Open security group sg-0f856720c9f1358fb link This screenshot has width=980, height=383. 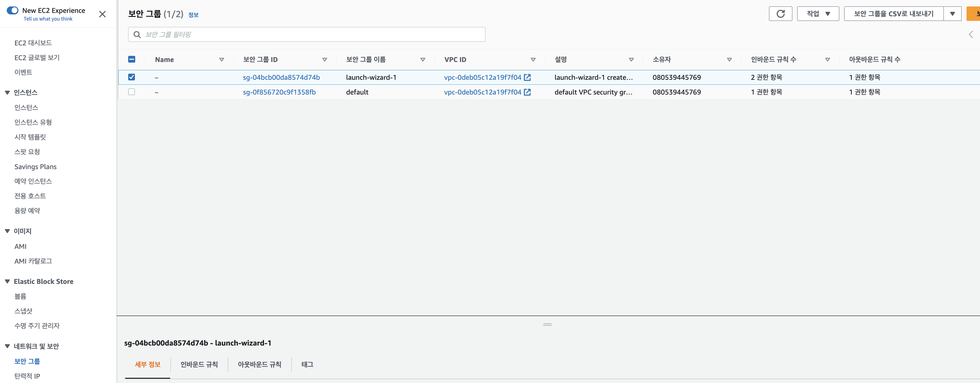point(279,92)
